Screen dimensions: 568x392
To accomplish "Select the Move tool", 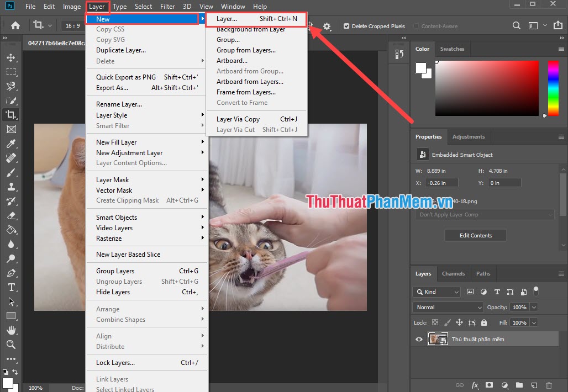I will (x=12, y=57).
